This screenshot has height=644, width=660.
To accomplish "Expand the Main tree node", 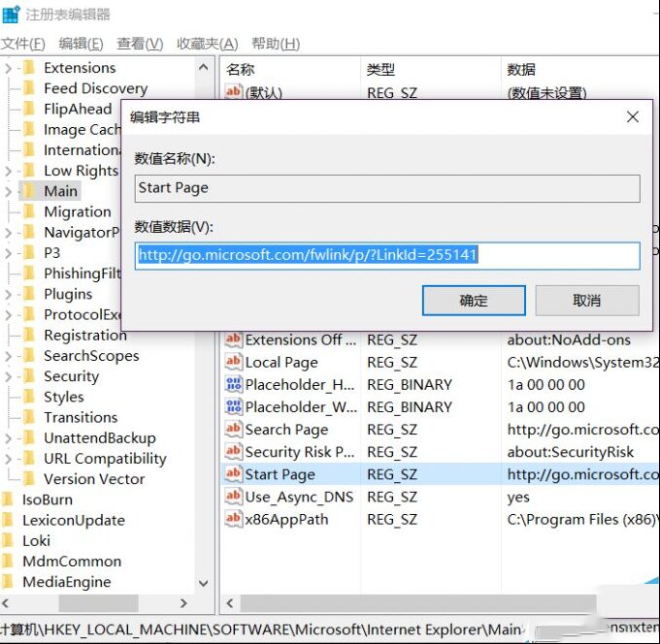I will (8, 191).
